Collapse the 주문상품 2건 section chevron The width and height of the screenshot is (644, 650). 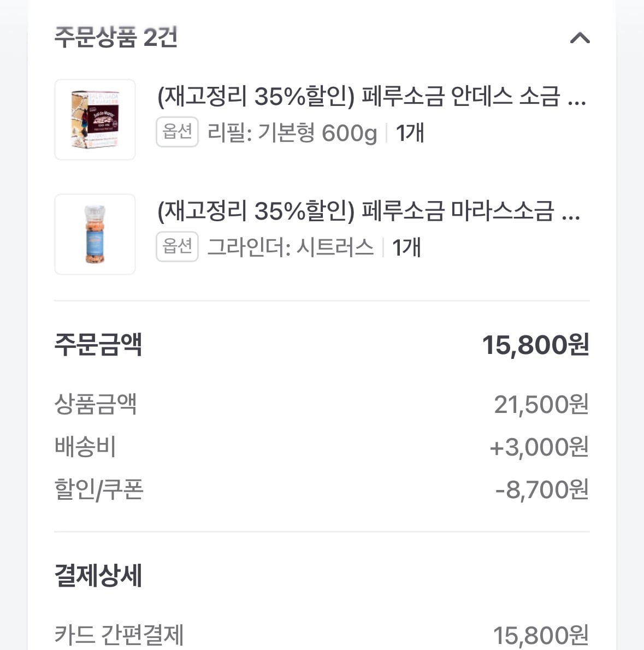pyautogui.click(x=580, y=38)
